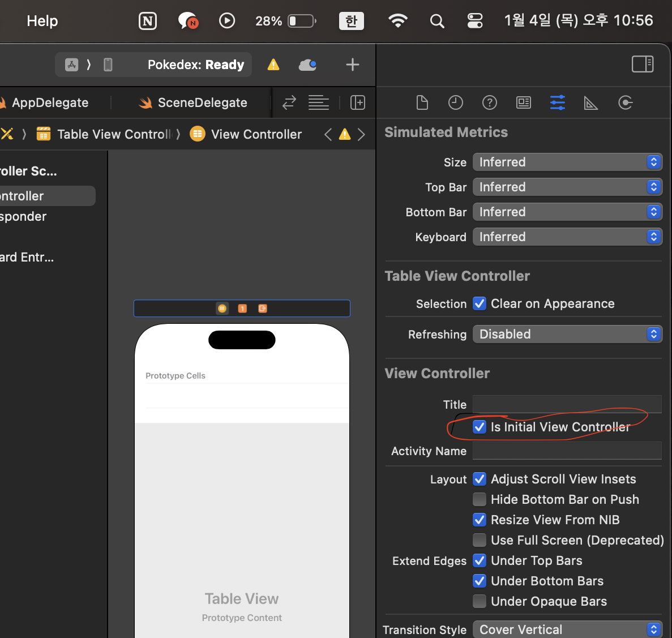The height and width of the screenshot is (638, 672).
Task: Select the Table View Controller outline row
Action: [47, 196]
